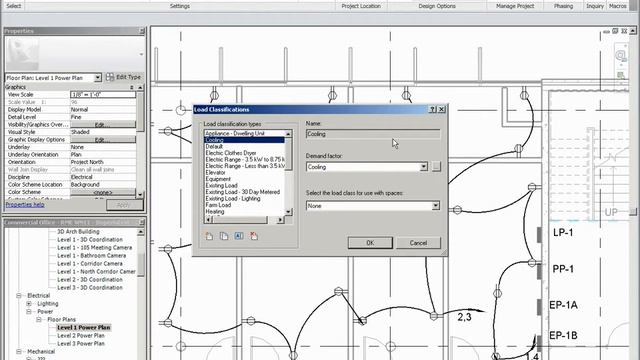This screenshot has height=360, width=640.
Task: Click down arrow of Properties scrollbar
Action: (x=140, y=194)
